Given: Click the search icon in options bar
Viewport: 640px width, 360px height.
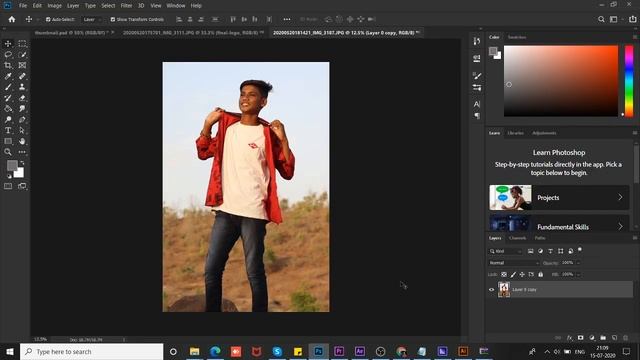Looking at the screenshot, I should (601, 19).
